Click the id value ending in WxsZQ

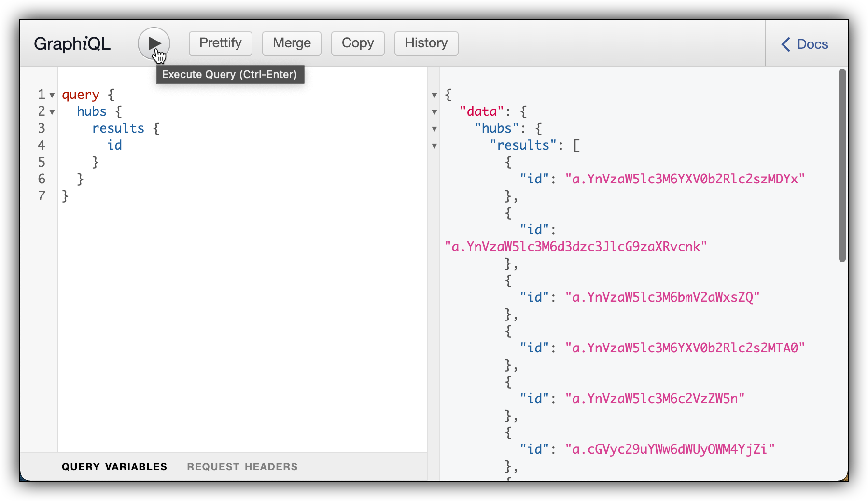pyautogui.click(x=662, y=297)
